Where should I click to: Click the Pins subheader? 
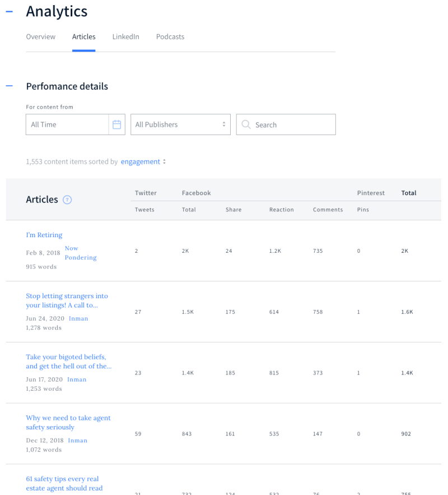(x=363, y=210)
